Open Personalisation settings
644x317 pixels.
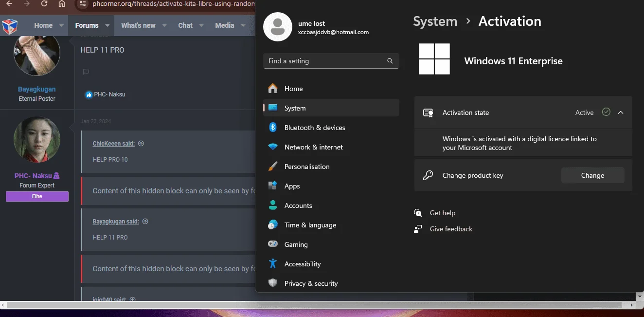click(331, 167)
